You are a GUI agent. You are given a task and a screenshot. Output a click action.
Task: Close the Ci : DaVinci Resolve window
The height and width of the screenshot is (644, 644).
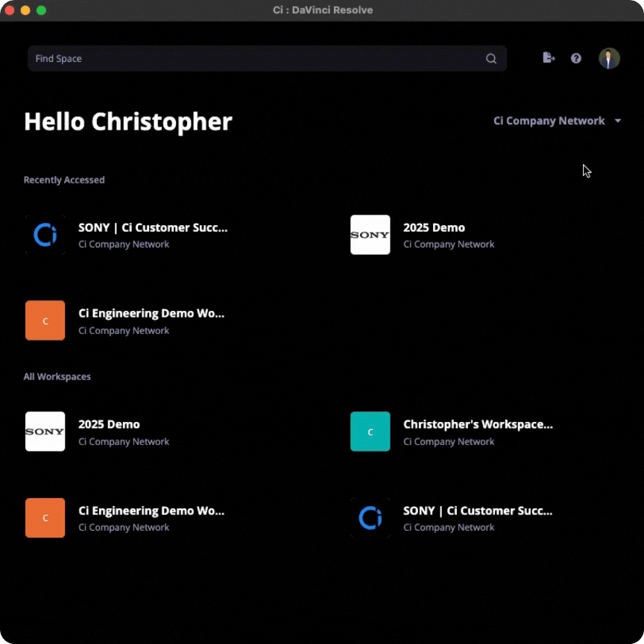[x=10, y=10]
